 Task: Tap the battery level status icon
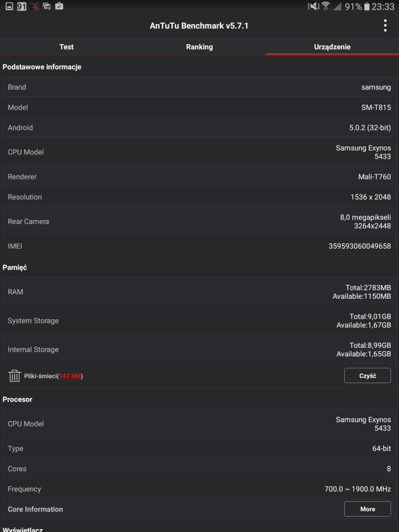[x=367, y=6]
